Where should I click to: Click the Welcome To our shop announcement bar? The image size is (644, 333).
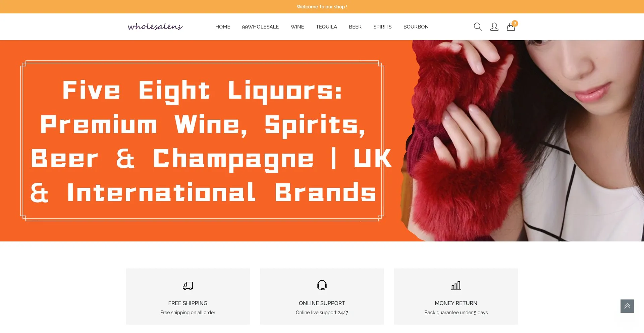(x=322, y=7)
